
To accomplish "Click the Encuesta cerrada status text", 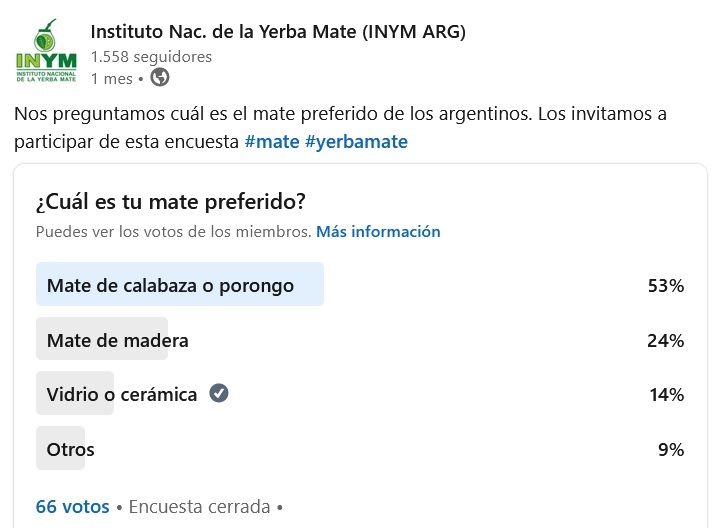I will 199,507.
